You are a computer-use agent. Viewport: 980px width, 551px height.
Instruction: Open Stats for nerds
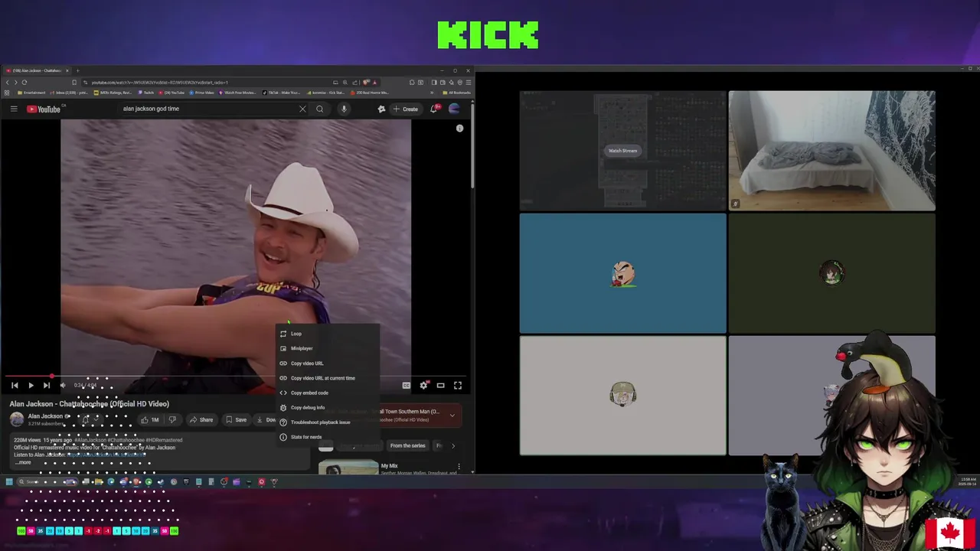click(328, 437)
